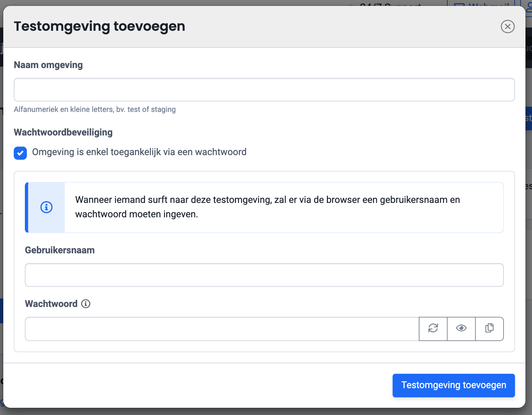The image size is (532, 415).
Task: Close the Testomgeving toevoegen dialog
Action: [507, 27]
